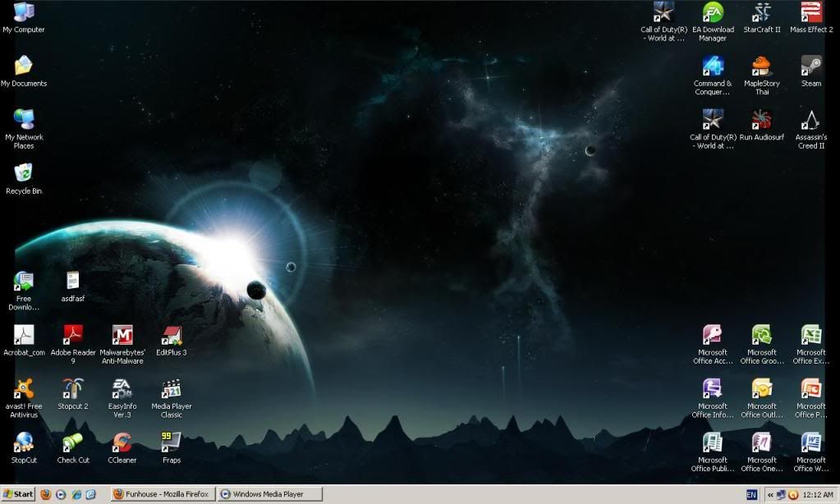Launch Firefox from the Quick Launch bar

45,494
